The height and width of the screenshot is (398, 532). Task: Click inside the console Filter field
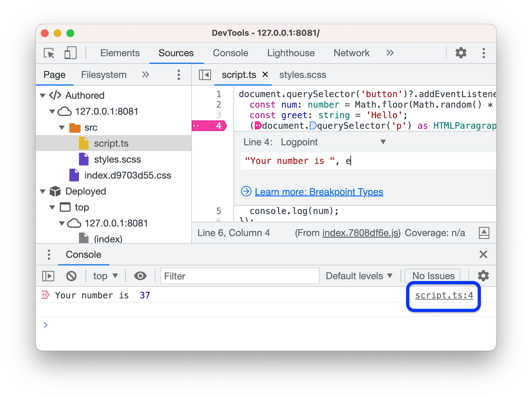[239, 276]
